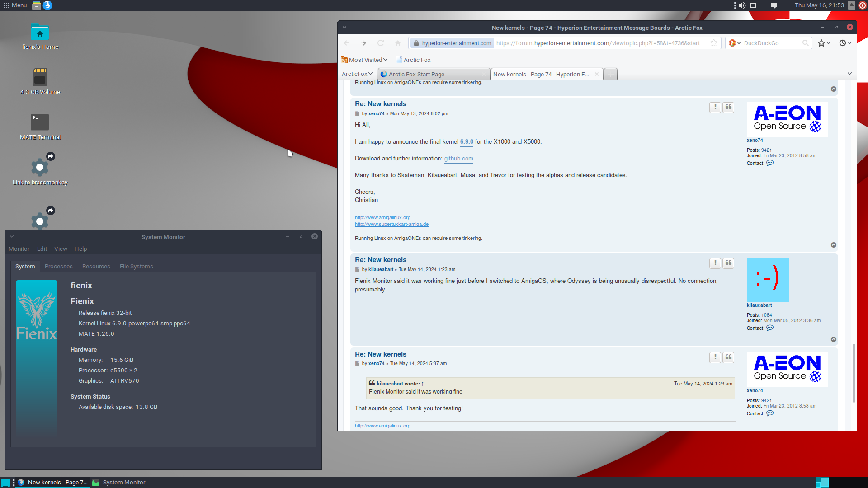The width and height of the screenshot is (868, 488).
Task: Open the supertuxkart-amiga.de signature link
Action: pyautogui.click(x=392, y=224)
